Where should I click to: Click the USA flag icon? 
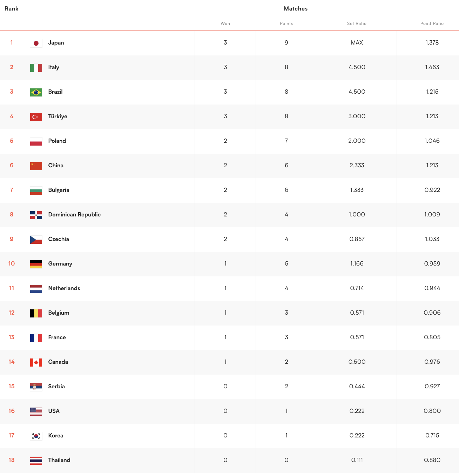tap(36, 411)
